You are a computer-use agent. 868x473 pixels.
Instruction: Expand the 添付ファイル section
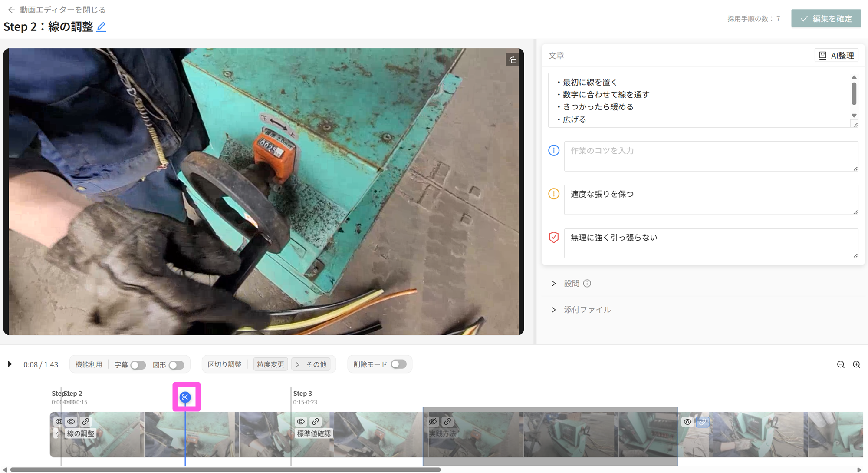pyautogui.click(x=554, y=310)
